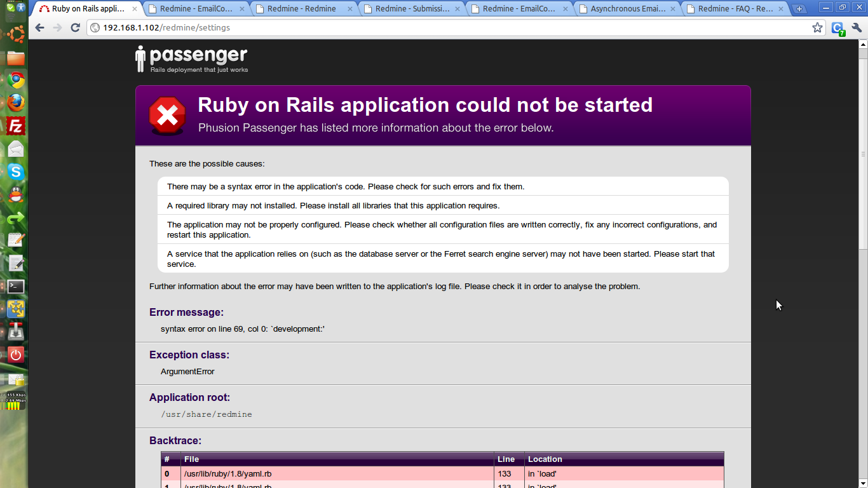
Task: Open the yellow and blue squares dock icon
Action: (16, 309)
